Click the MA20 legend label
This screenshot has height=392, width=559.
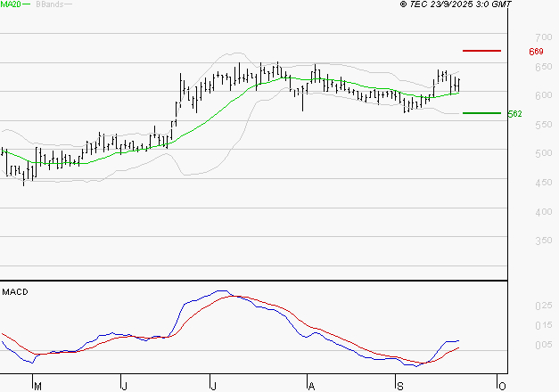click(x=11, y=5)
